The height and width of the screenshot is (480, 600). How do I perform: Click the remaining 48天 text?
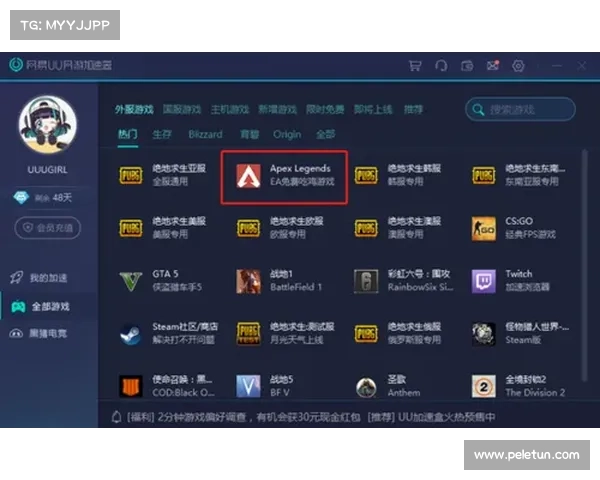(x=53, y=198)
